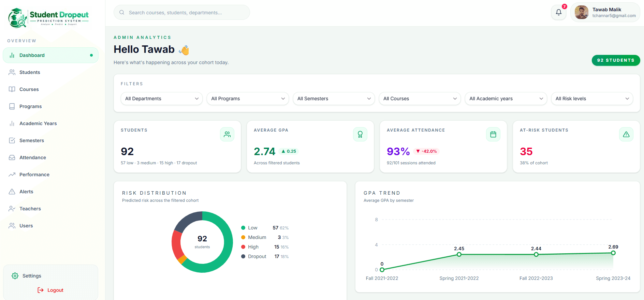Viewport: 644px width, 300px height.
Task: Click the Spring 2023-24 GPA data point
Action: point(613,253)
